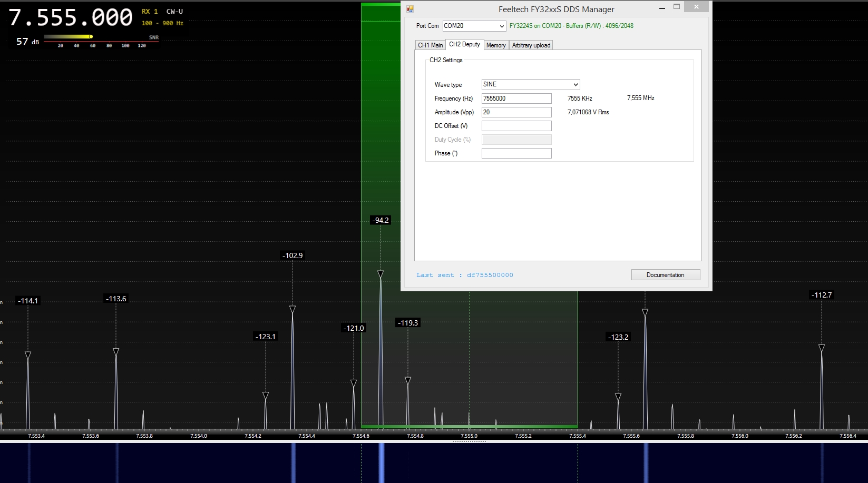868x483 pixels.
Task: Click the 100 - 900 Hz filter label
Action: click(x=162, y=23)
